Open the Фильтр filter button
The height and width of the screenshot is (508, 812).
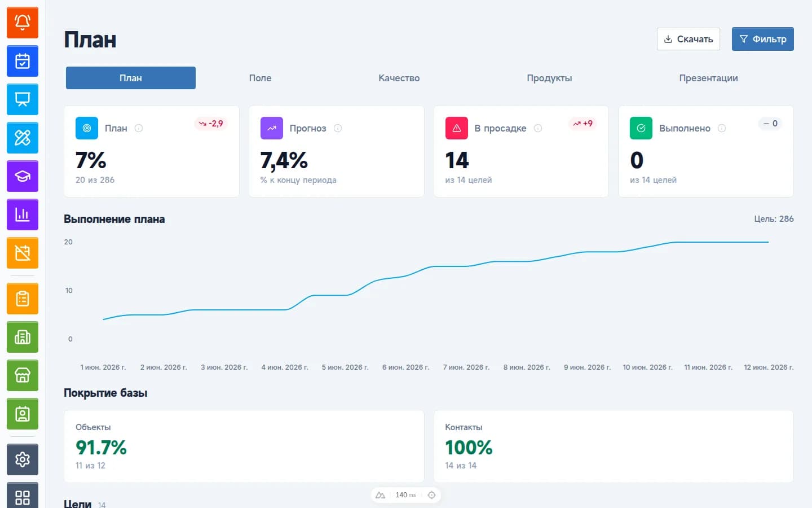(x=763, y=39)
